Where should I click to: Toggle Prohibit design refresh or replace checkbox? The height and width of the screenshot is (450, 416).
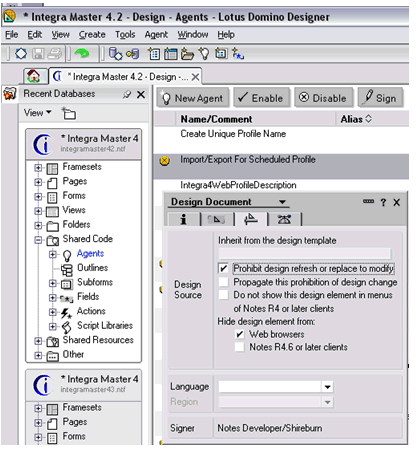[x=223, y=268]
